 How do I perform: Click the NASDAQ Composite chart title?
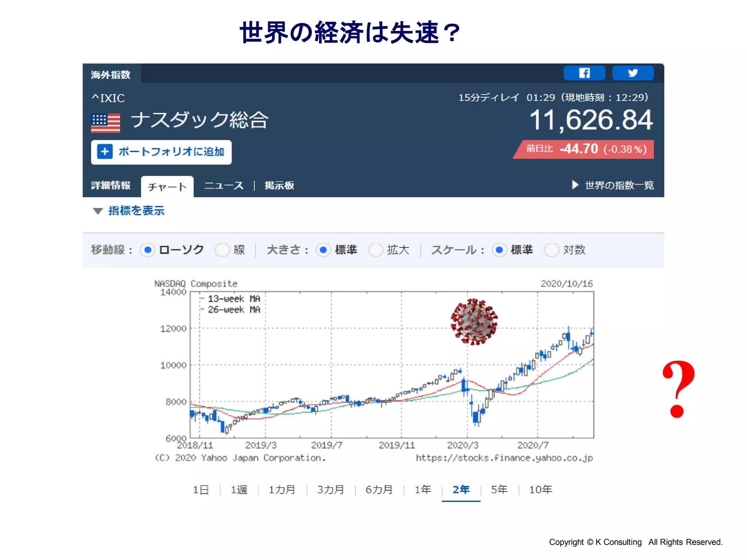[196, 284]
